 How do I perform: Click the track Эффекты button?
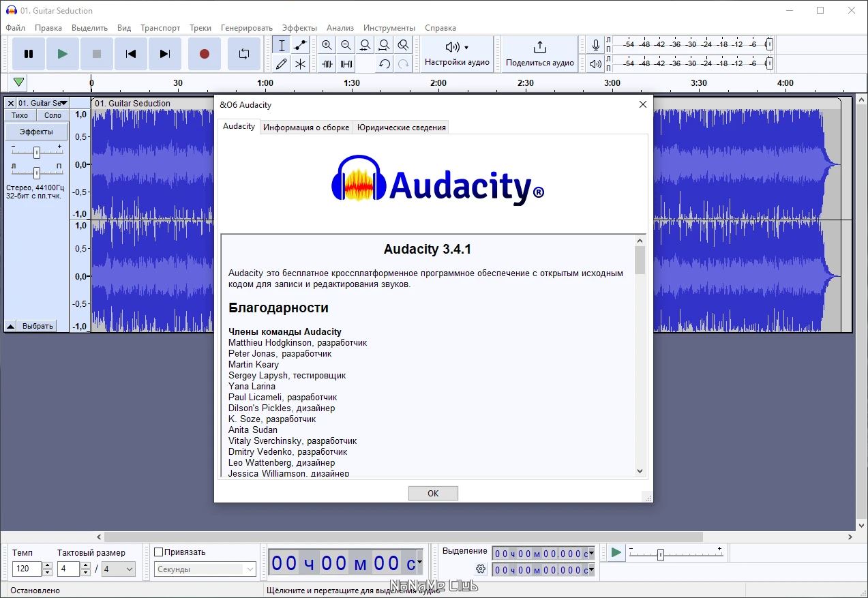click(x=36, y=132)
